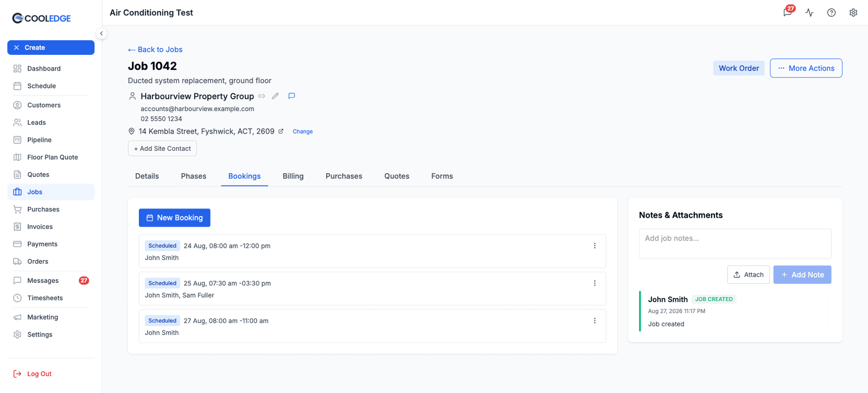Open options menu for 25 Aug booking

595,283
